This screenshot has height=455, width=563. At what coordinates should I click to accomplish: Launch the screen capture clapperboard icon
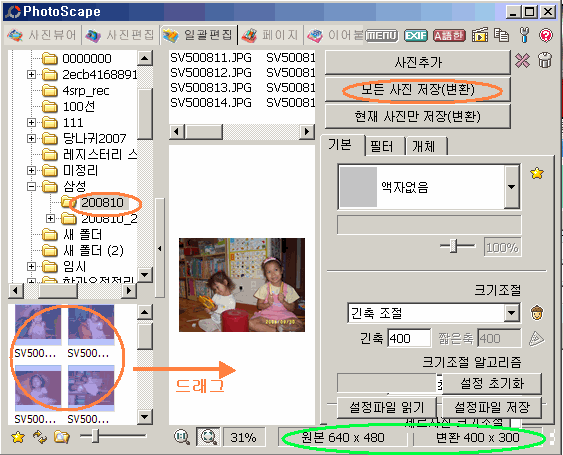(480, 35)
